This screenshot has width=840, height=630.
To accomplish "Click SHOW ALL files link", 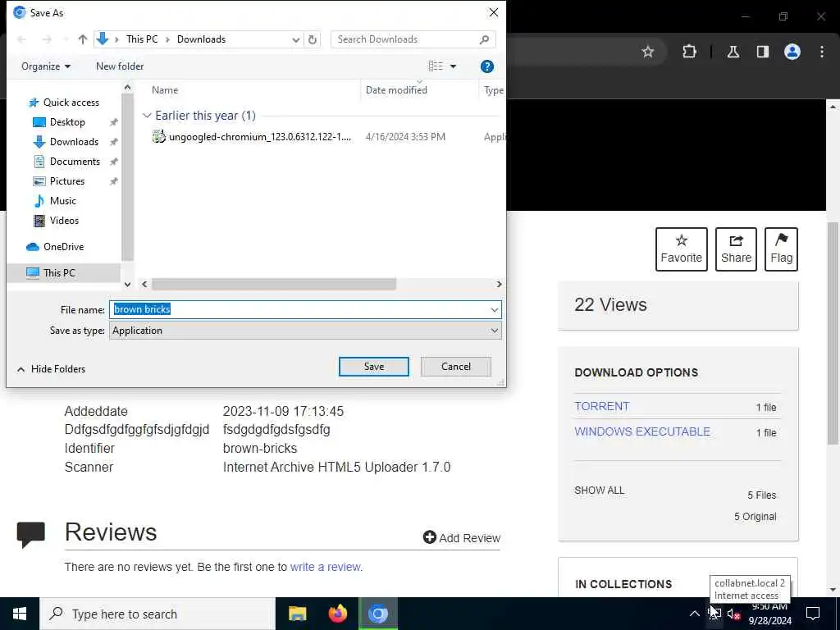I will 600,491.
